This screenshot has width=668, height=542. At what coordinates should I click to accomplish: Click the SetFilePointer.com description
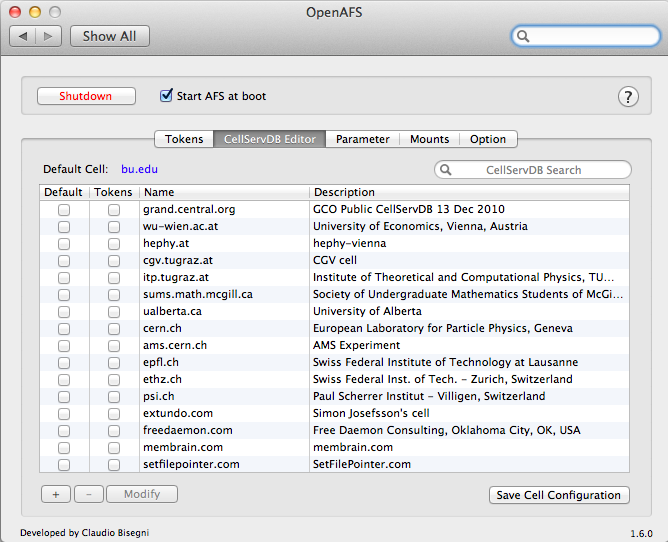[x=362, y=465]
